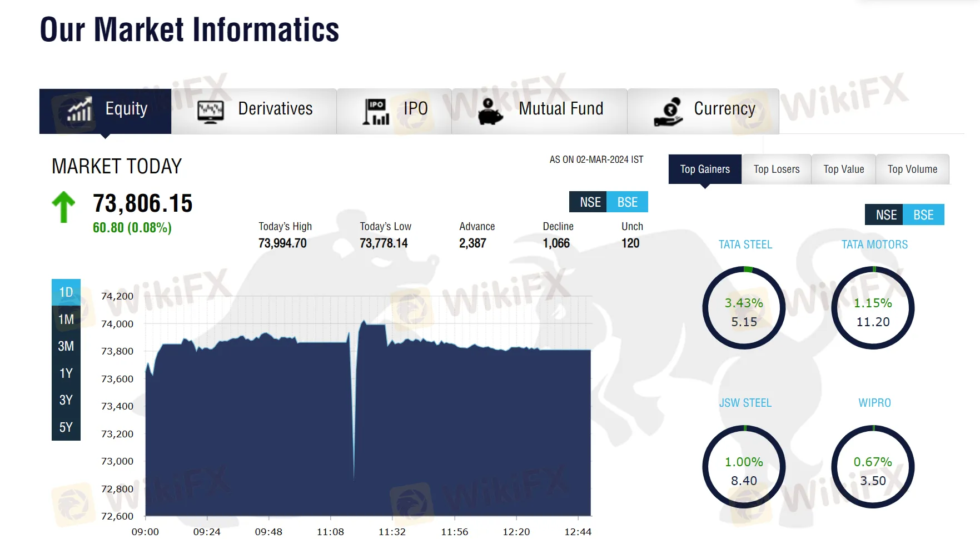The width and height of the screenshot is (980, 539).
Task: Click the 09:00 time axis label
Action: click(x=145, y=532)
